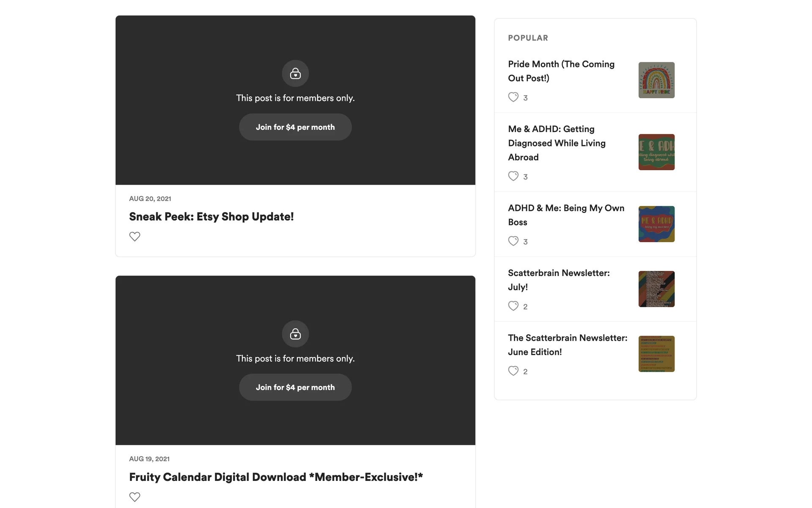Screen dimensions: 812x508
Task: Like the Fruity Calendar Digital Download post
Action: [x=134, y=497]
